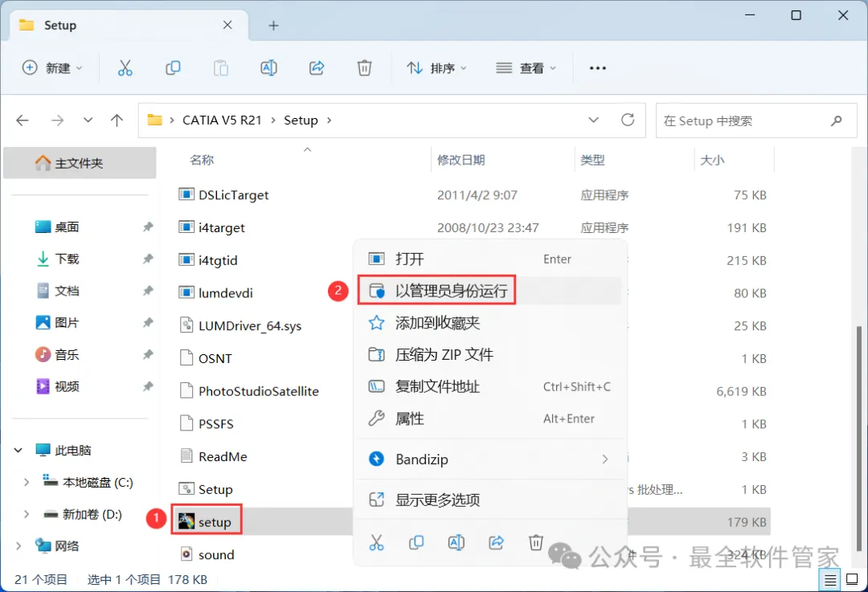Choose 显示更多选项 in context menu
Viewport: 868px width, 592px height.
tap(490, 500)
